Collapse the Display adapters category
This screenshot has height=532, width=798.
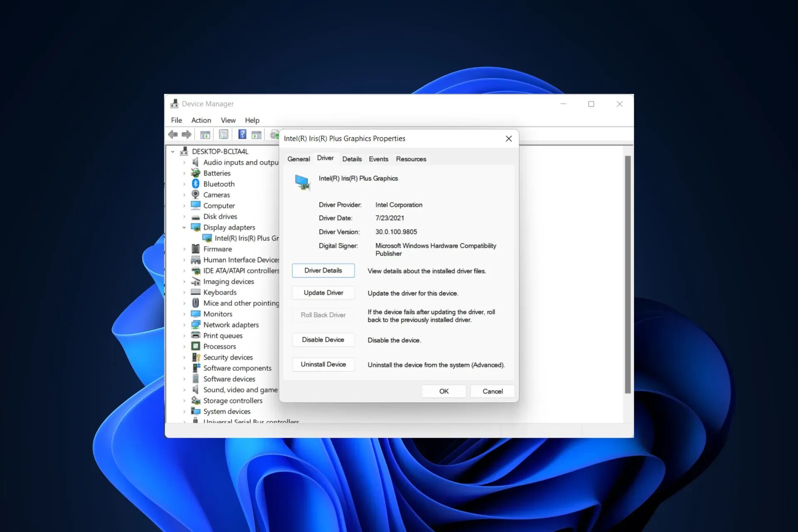(184, 227)
